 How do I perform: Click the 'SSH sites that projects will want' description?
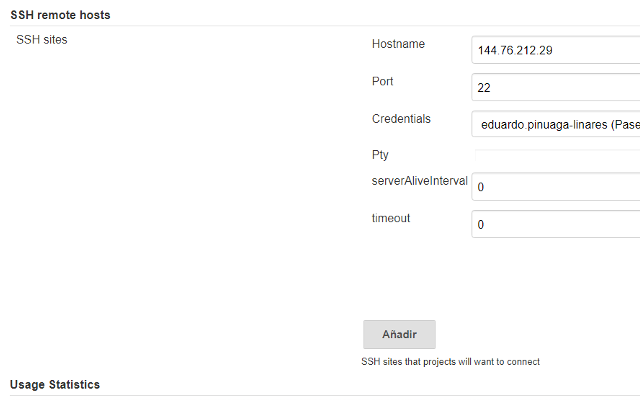pyautogui.click(x=451, y=362)
